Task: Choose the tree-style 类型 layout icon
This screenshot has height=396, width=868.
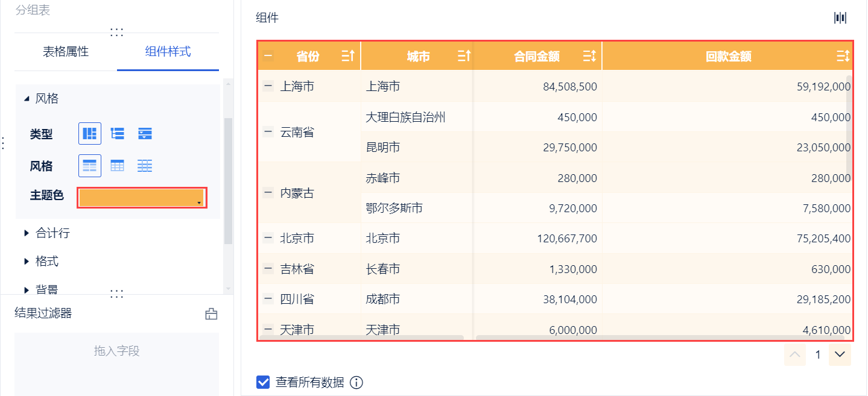Action: pyautogui.click(x=117, y=134)
